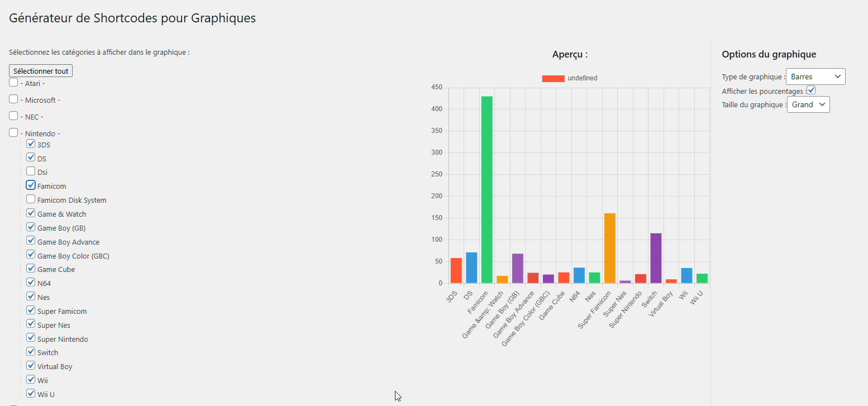Screen dimensions: 868x406
Task: Click the orange Super Famicom bar
Action: coord(609,249)
